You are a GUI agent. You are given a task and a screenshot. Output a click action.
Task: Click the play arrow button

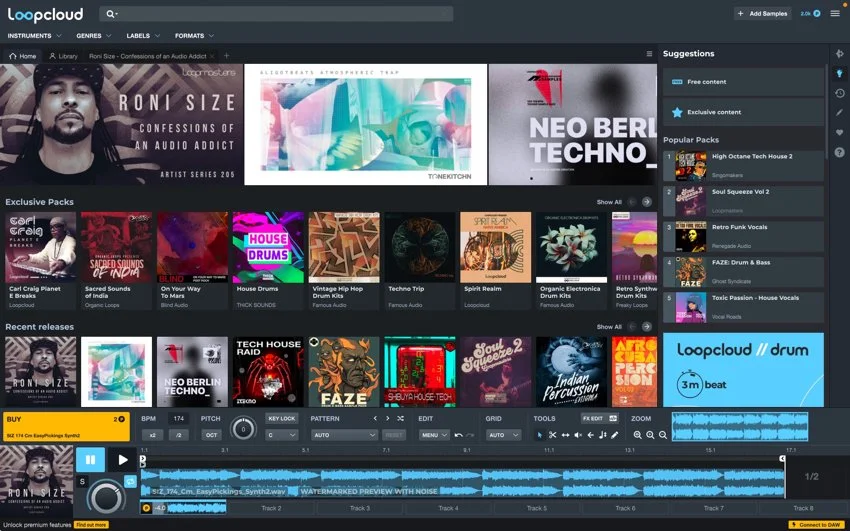(123, 460)
